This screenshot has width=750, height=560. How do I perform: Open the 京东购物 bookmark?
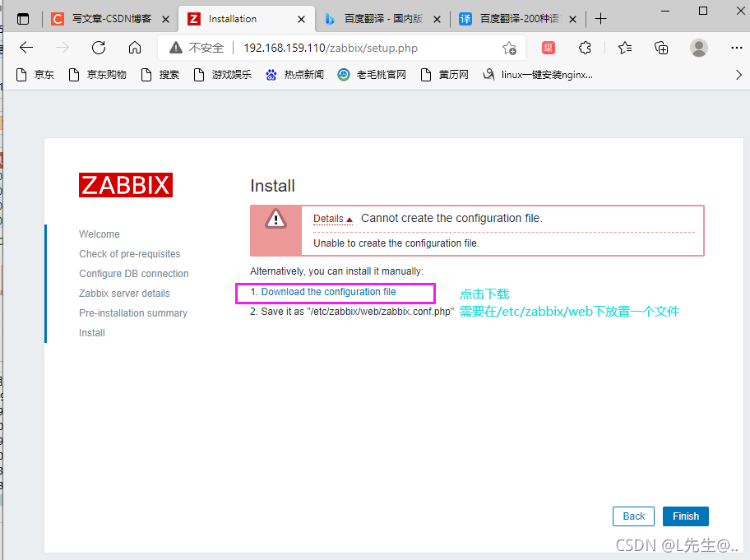tap(98, 75)
